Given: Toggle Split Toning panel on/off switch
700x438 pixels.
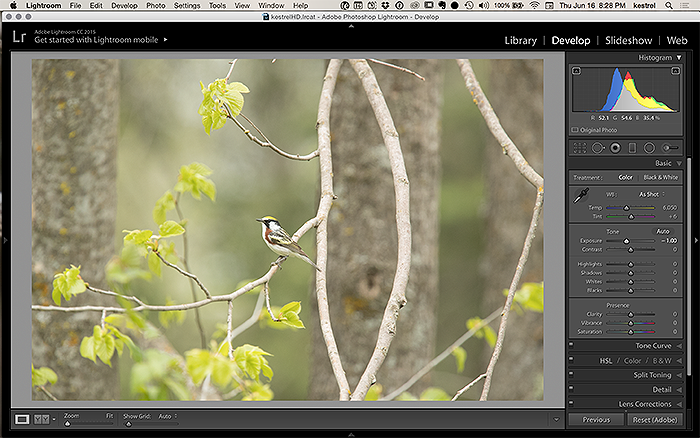Looking at the screenshot, I should tap(571, 374).
